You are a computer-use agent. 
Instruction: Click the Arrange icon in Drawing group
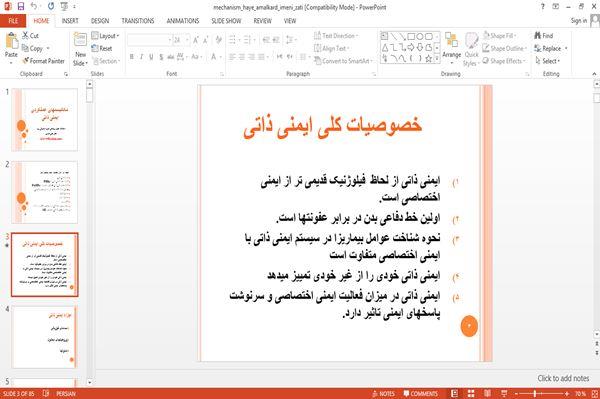[452, 41]
